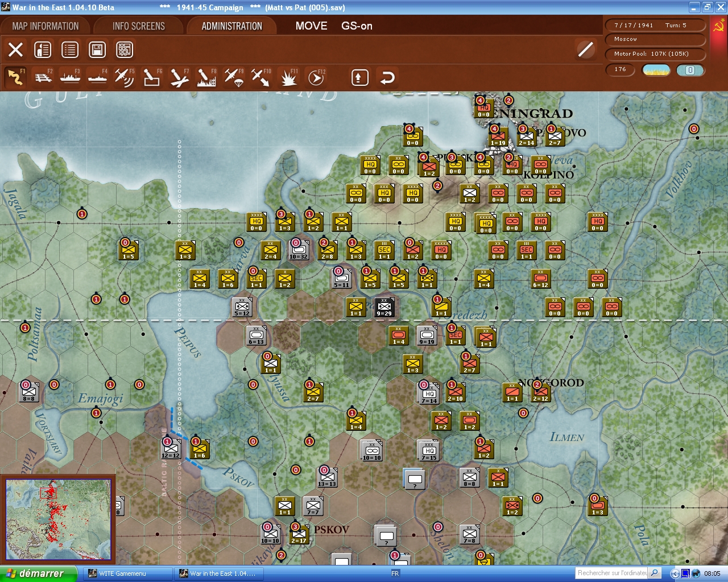The height and width of the screenshot is (582, 728).
Task: Click the Soviet hammer and sickle flag
Action: click(718, 26)
